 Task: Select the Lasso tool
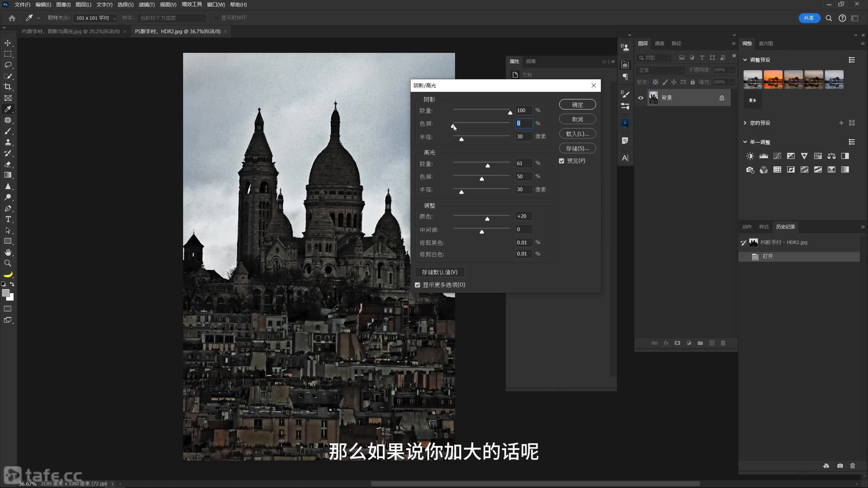click(x=7, y=65)
